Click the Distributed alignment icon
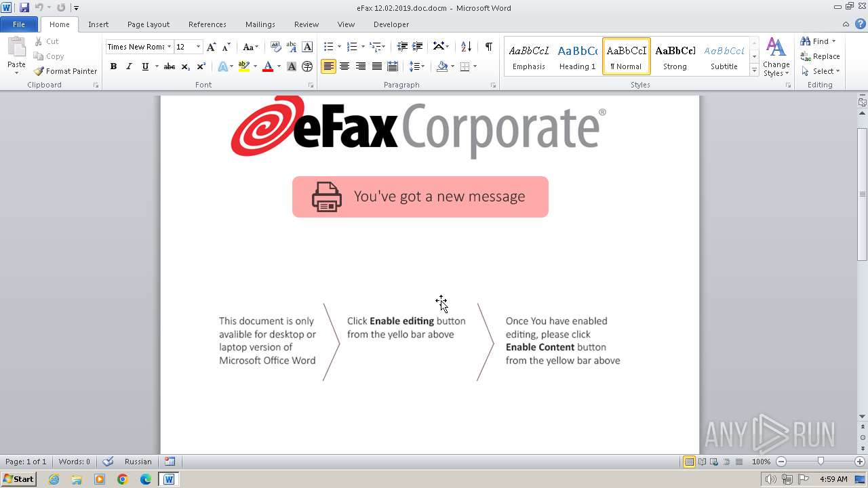Screen dimensions: 868x488 392,66
